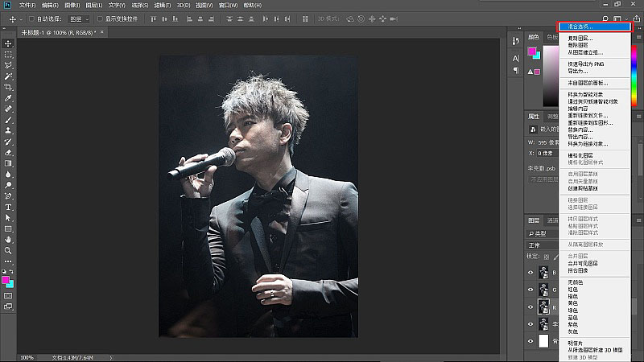Toggle lock transparent pixels next to 锁定
This screenshot has height=362, width=644.
coord(547,257)
